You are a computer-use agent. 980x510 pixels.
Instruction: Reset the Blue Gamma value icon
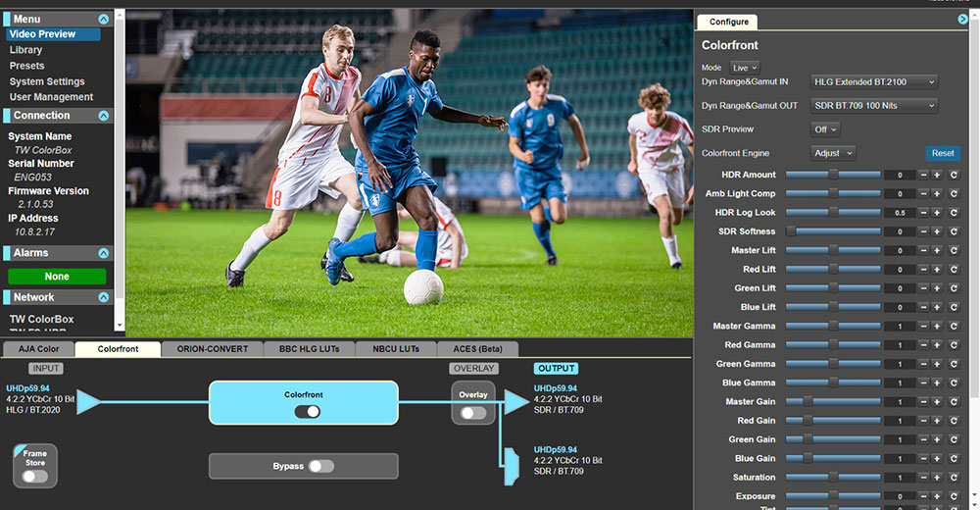[954, 382]
